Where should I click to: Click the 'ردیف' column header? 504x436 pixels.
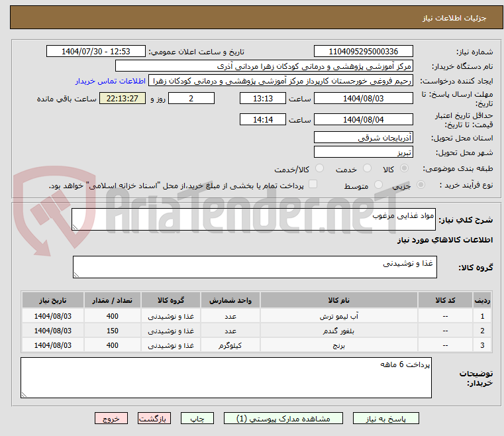pos(482,300)
